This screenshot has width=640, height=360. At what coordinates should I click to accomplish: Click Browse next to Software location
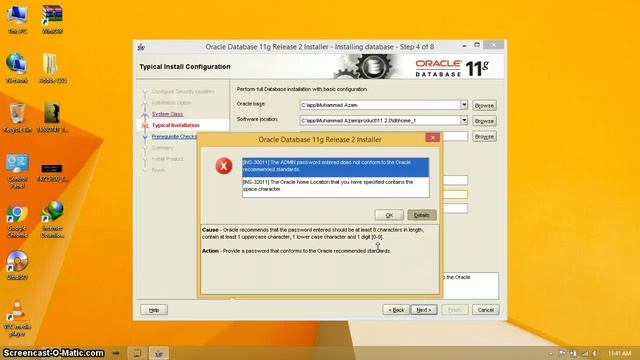[x=484, y=121]
